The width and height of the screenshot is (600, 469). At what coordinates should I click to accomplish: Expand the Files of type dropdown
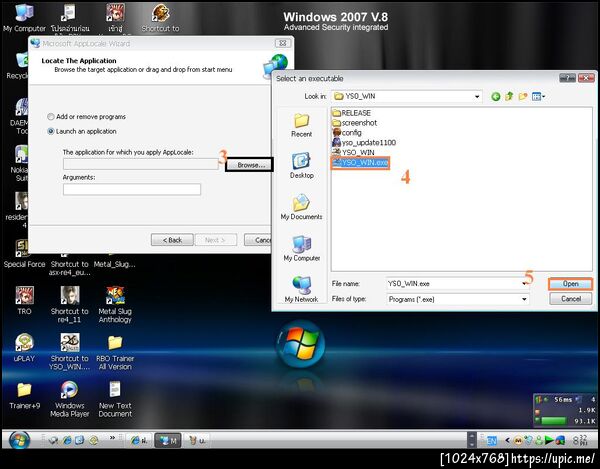(x=524, y=299)
